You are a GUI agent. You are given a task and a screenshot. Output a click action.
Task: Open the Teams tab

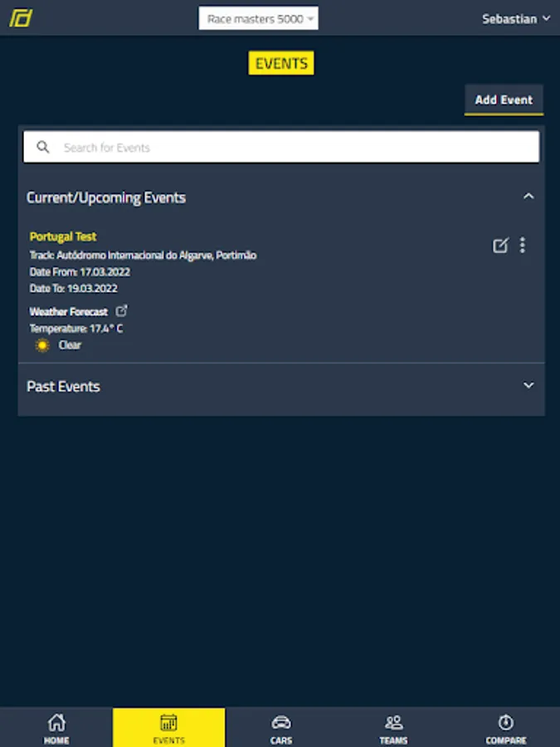[x=393, y=728]
